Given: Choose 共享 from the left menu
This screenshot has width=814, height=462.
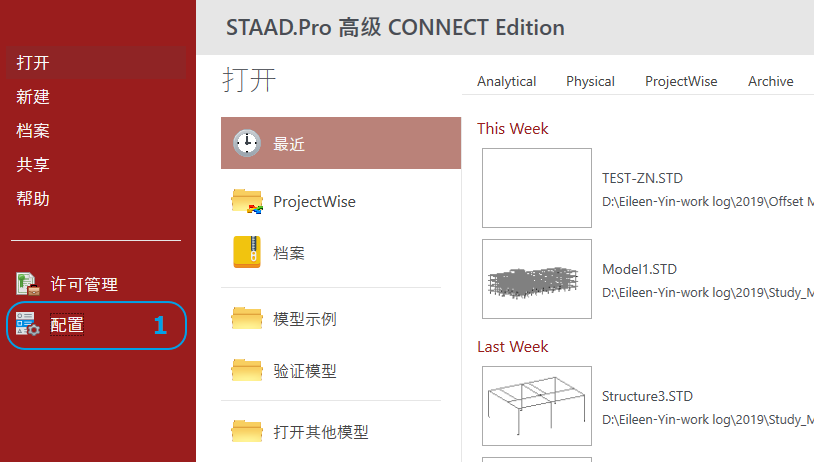Looking at the screenshot, I should point(34,165).
